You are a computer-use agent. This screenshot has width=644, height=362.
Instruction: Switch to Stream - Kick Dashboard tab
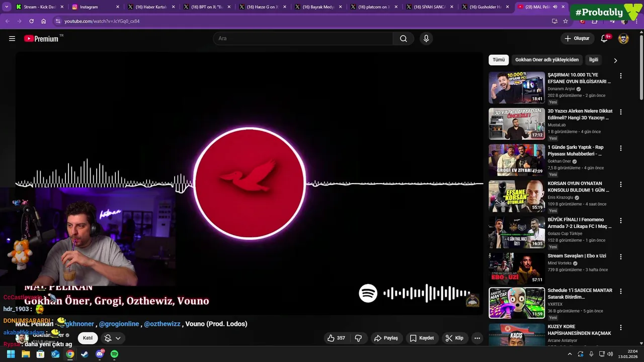click(x=39, y=7)
